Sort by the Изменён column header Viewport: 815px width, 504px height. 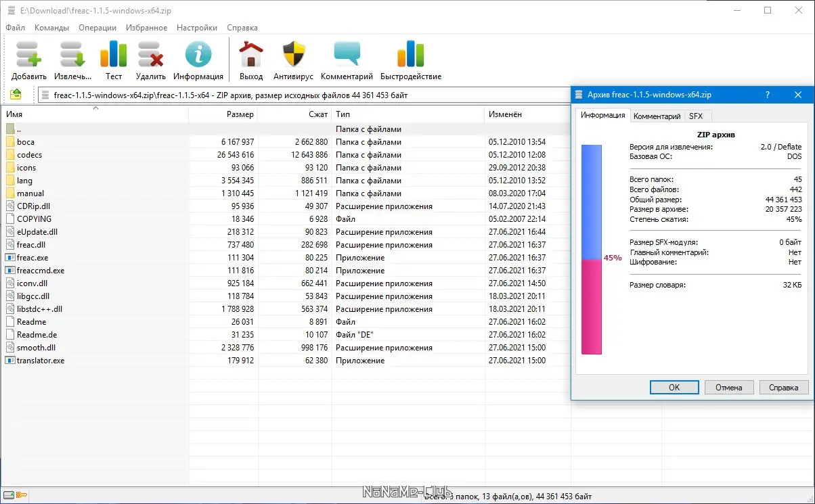pyautogui.click(x=527, y=114)
